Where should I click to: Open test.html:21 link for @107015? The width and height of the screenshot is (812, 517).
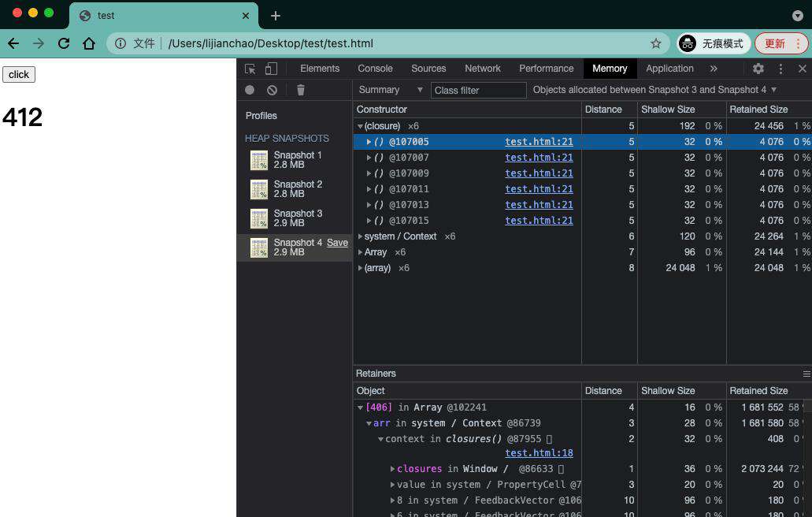click(539, 220)
